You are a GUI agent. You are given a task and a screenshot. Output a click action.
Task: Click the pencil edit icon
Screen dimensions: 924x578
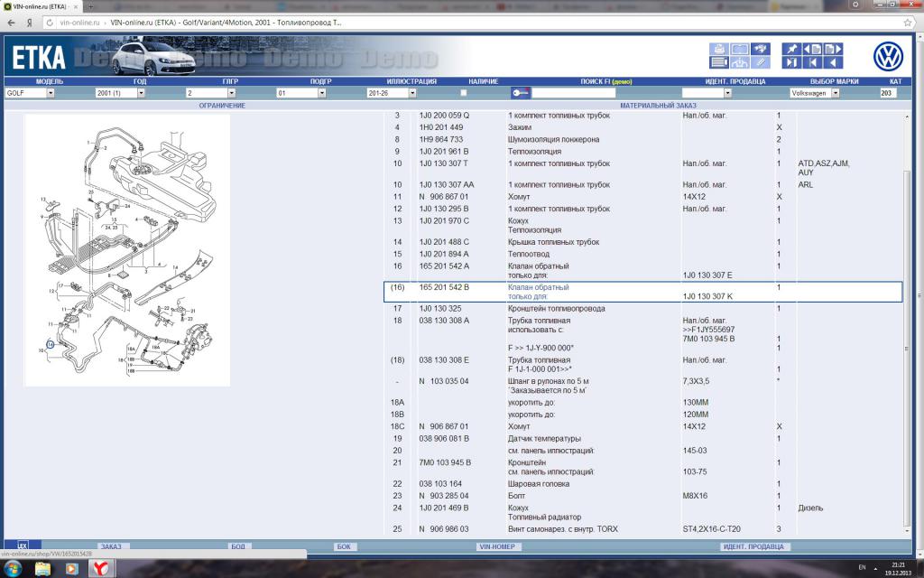[760, 62]
